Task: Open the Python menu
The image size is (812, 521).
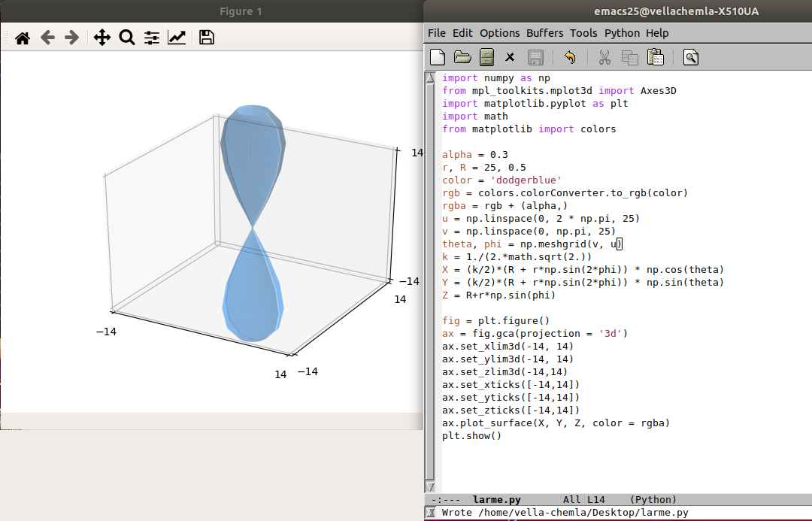Action: [622, 33]
